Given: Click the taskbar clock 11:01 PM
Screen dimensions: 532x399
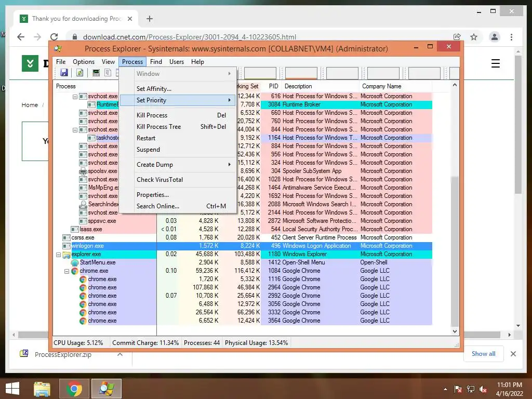Looking at the screenshot, I should point(509,385).
